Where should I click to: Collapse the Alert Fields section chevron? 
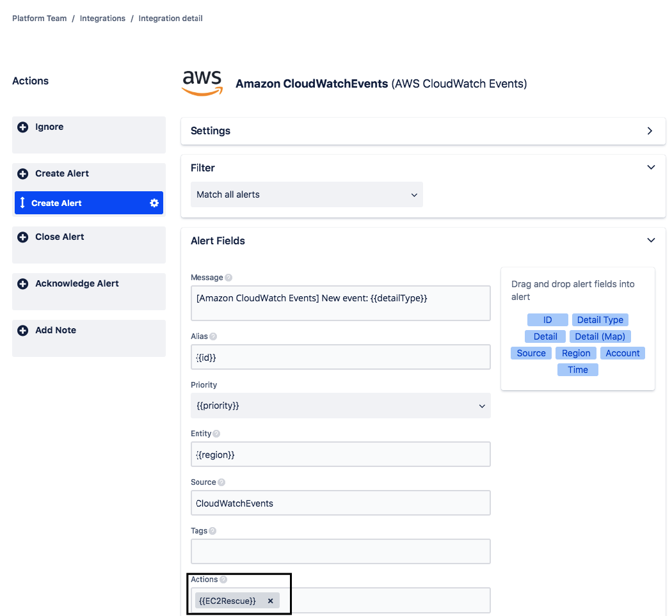coord(651,241)
